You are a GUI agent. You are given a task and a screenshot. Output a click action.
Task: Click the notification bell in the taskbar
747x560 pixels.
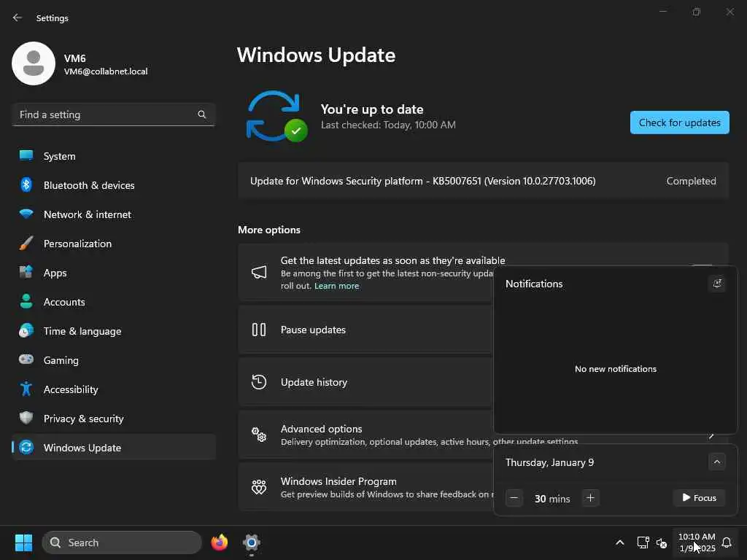coord(726,542)
